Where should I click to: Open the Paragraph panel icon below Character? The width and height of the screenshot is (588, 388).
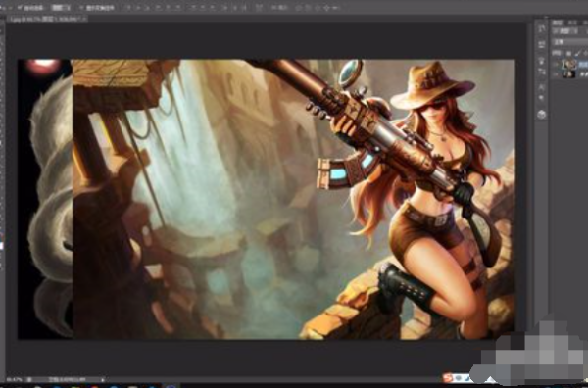541,98
